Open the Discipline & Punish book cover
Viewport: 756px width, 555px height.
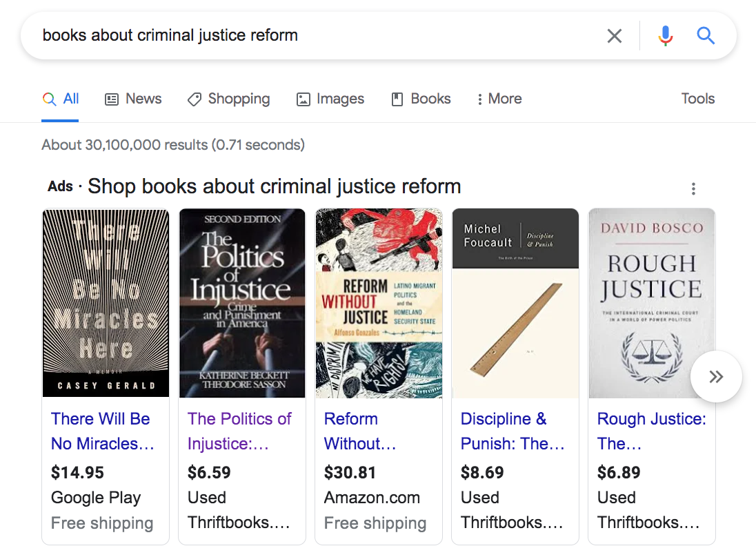point(515,303)
